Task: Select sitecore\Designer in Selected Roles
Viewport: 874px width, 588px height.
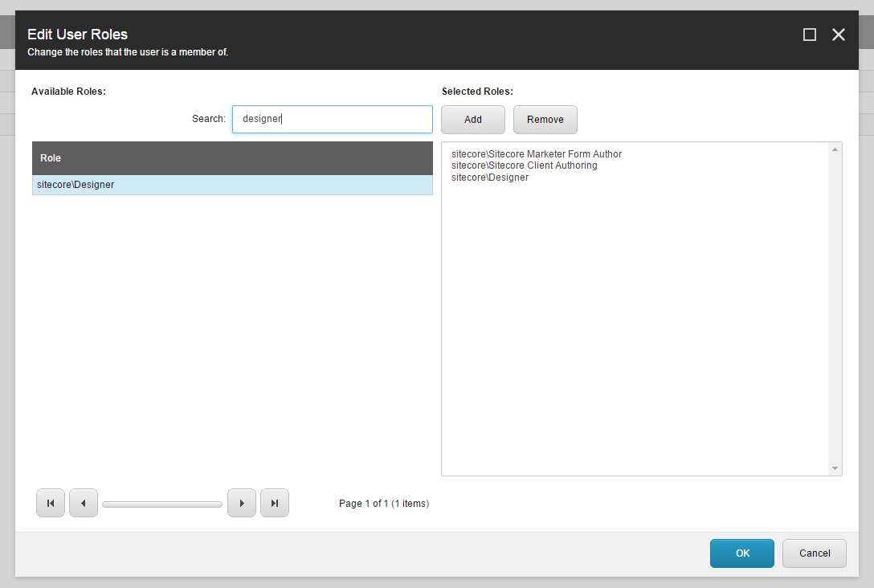Action: tap(490, 177)
